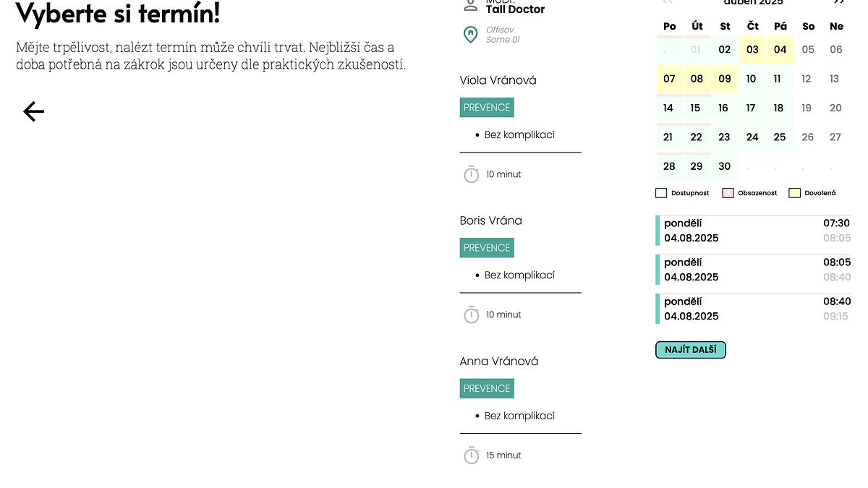The height and width of the screenshot is (488, 868).
Task: Click Viola Vránová's PREVENCE tag
Action: (x=487, y=107)
